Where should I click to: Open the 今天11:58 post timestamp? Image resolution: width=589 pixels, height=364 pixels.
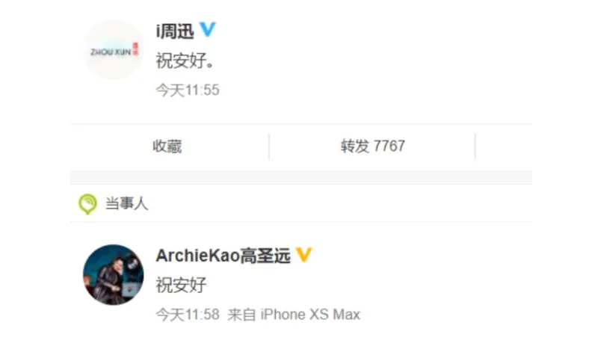(188, 315)
